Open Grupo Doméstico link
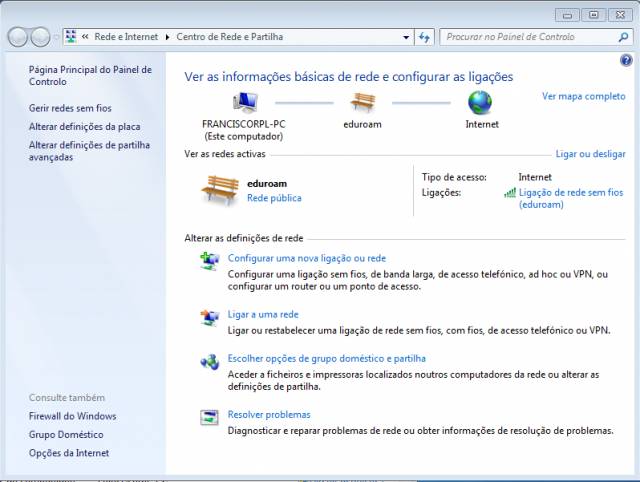640x482 pixels. coord(66,435)
